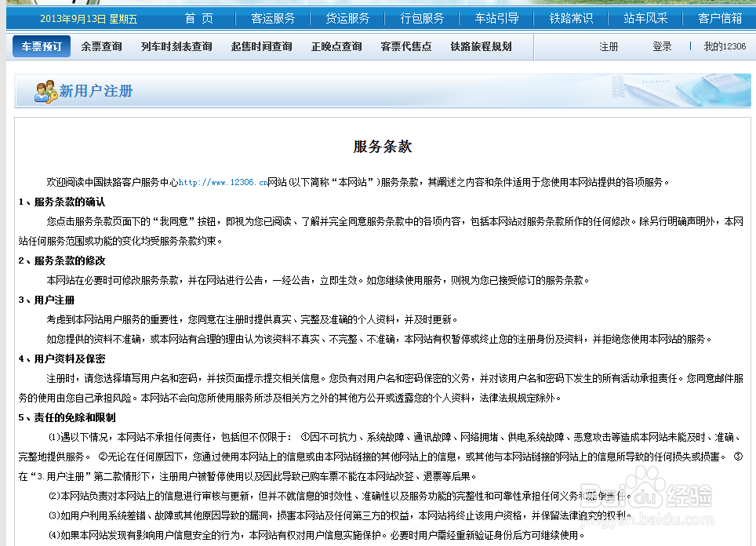Click the 新用户注册 heading text
Viewport: 756px width, 546px height.
96,91
